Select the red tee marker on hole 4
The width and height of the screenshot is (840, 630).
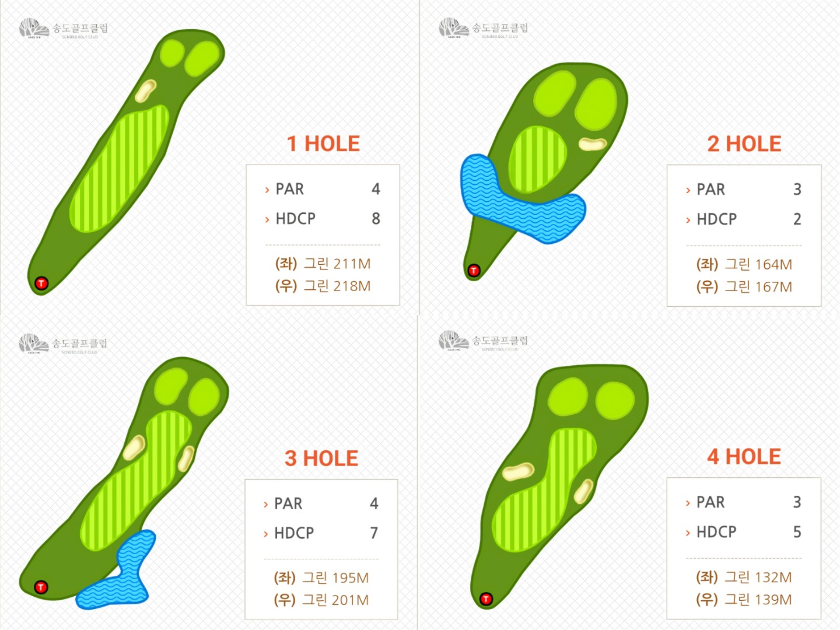coord(486,598)
